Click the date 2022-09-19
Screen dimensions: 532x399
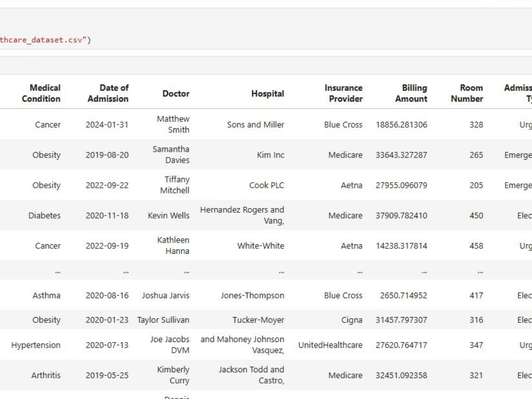pos(107,246)
